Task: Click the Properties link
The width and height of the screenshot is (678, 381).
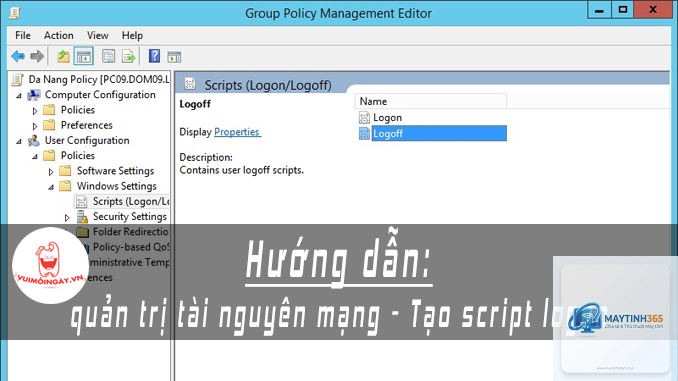Action: point(237,132)
